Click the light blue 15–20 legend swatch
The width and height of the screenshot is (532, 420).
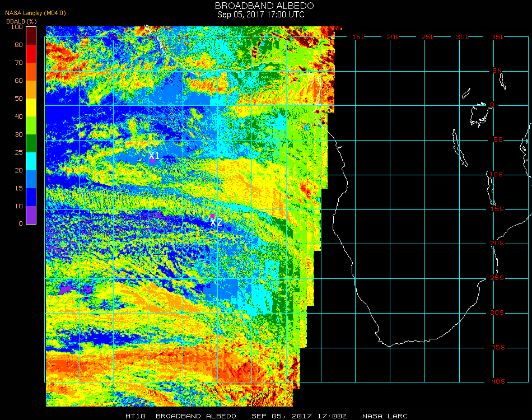pos(31,179)
